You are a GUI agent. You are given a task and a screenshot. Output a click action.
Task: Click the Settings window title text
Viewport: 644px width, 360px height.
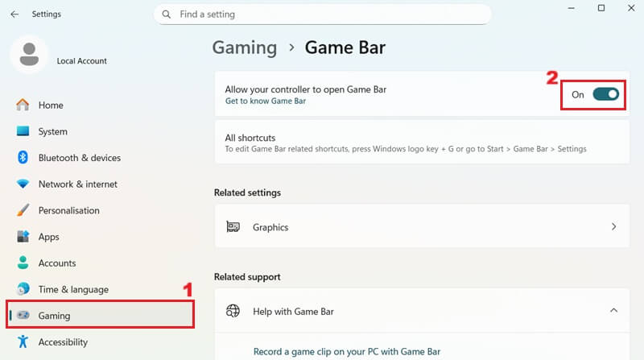click(47, 14)
